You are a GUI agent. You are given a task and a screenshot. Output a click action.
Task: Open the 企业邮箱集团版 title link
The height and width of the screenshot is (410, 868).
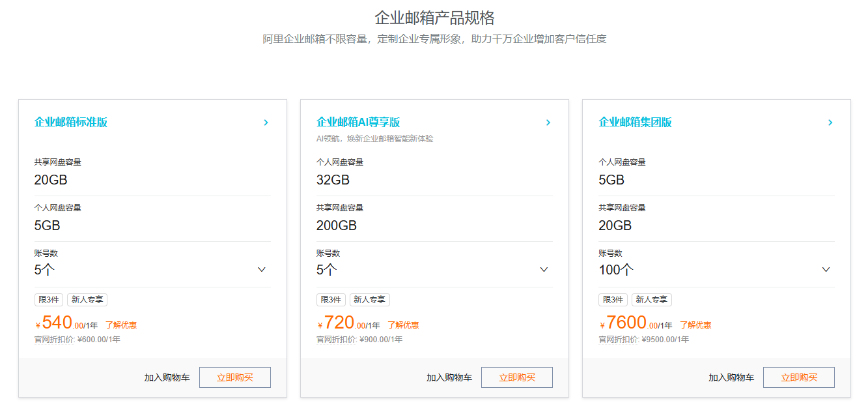[635, 123]
